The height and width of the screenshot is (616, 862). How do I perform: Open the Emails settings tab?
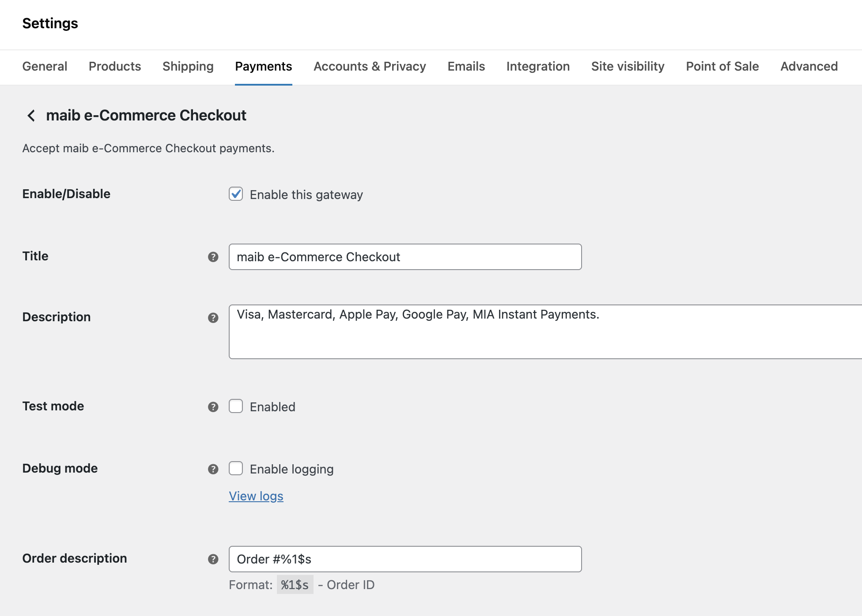point(466,67)
